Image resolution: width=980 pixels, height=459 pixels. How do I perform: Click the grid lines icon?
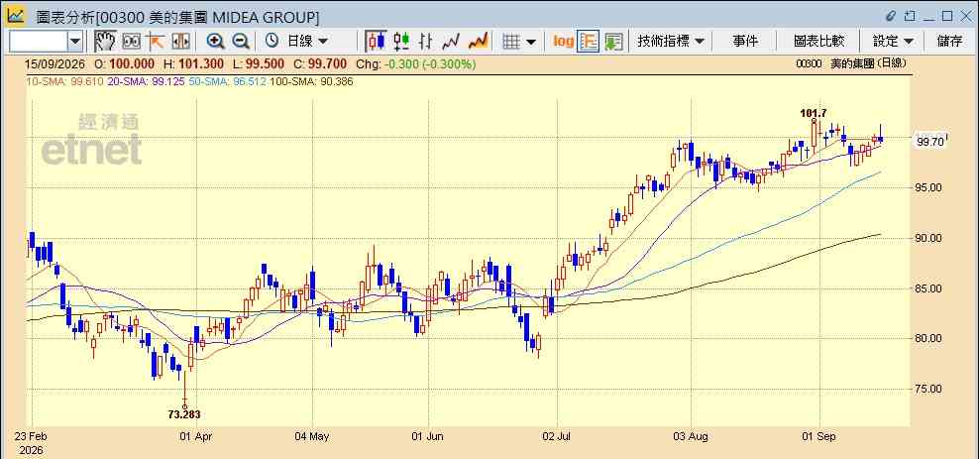(x=512, y=42)
